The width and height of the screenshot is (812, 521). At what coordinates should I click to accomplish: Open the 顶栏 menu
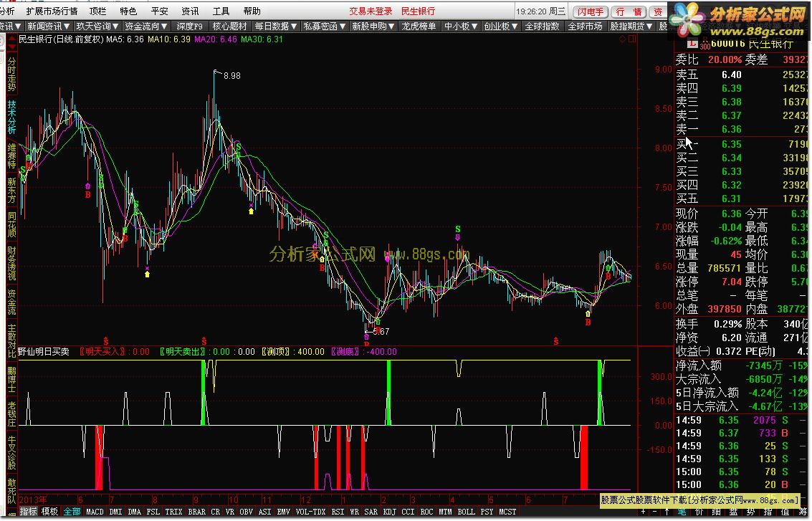click(98, 11)
